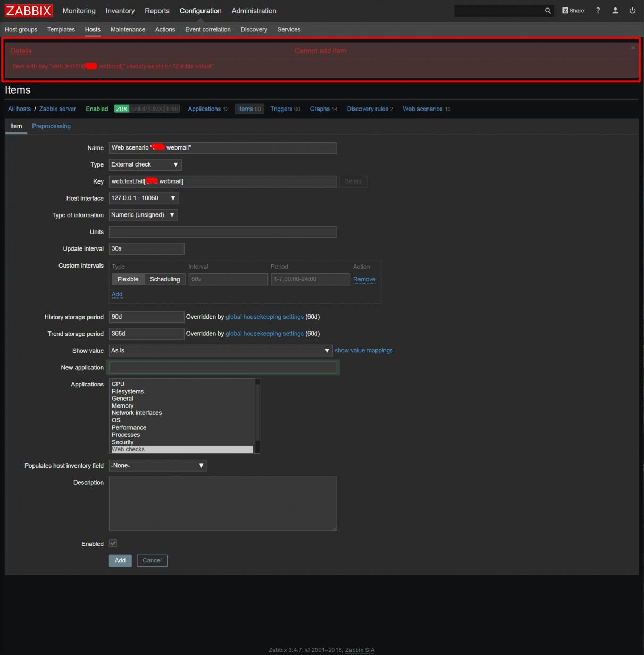Open the Type of information dropdown
The height and width of the screenshot is (655, 644).
click(x=143, y=215)
